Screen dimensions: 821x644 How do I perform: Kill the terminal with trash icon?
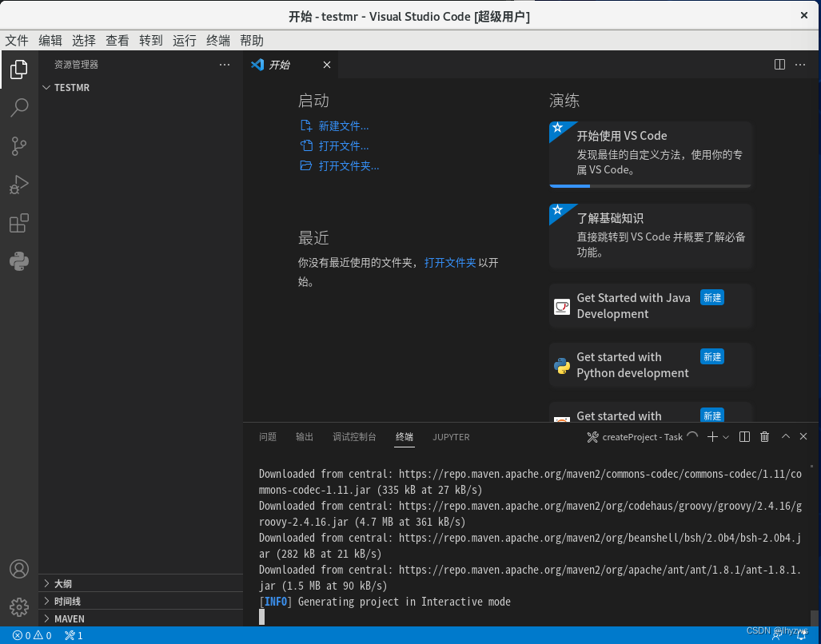[764, 437]
